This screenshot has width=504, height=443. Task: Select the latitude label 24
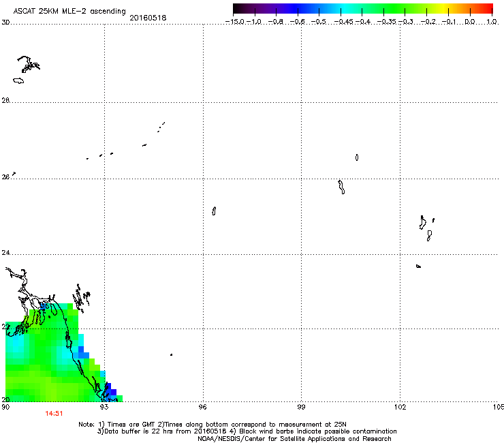(5, 253)
